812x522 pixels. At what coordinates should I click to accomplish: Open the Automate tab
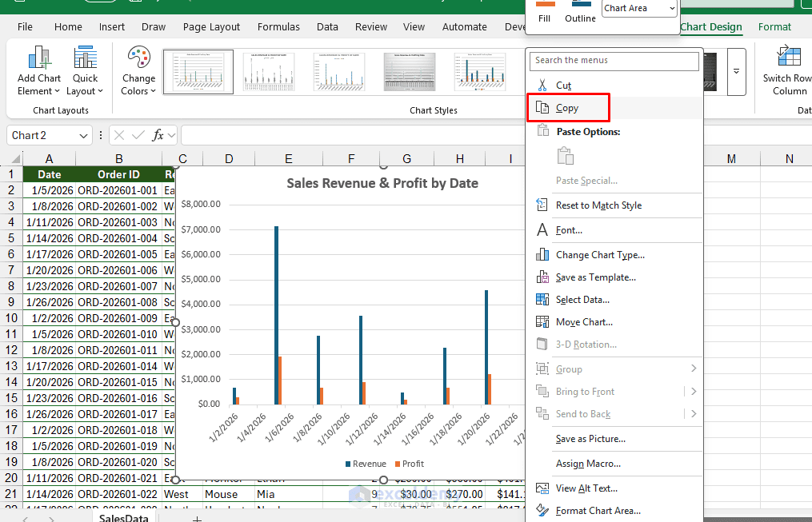coord(465,27)
